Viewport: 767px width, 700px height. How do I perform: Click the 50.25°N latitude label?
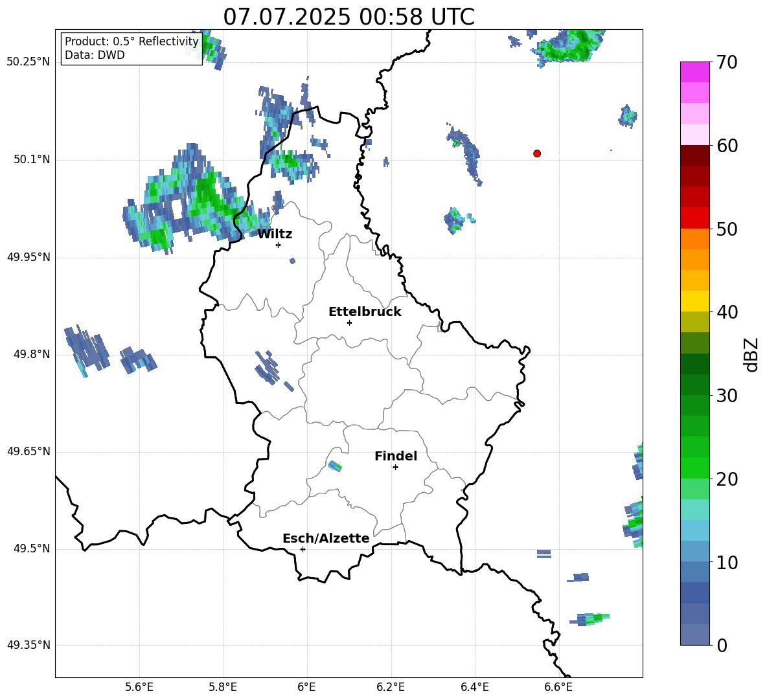coord(29,62)
